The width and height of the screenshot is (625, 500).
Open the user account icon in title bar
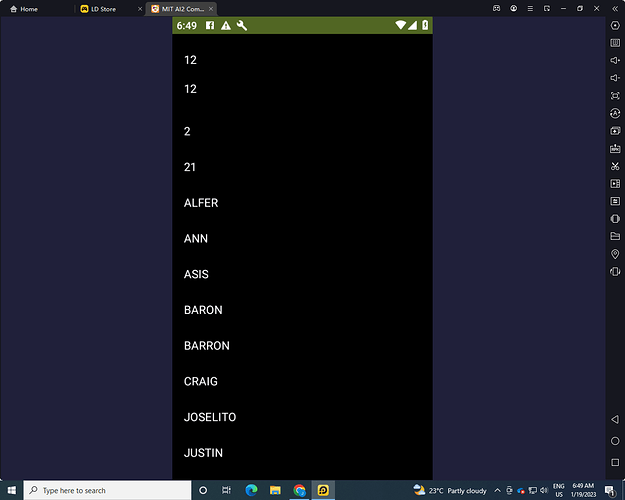coord(513,8)
